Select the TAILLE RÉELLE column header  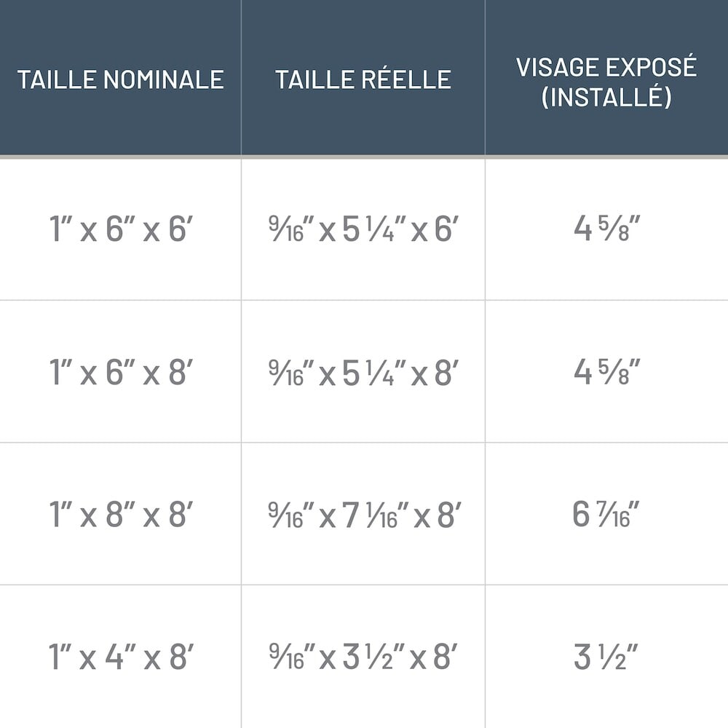[x=363, y=79]
